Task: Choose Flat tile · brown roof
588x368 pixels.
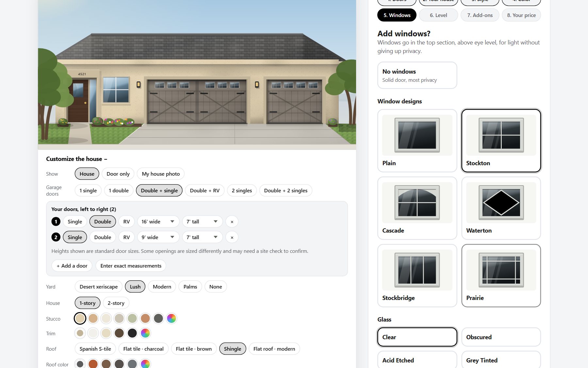Action: [194, 349]
